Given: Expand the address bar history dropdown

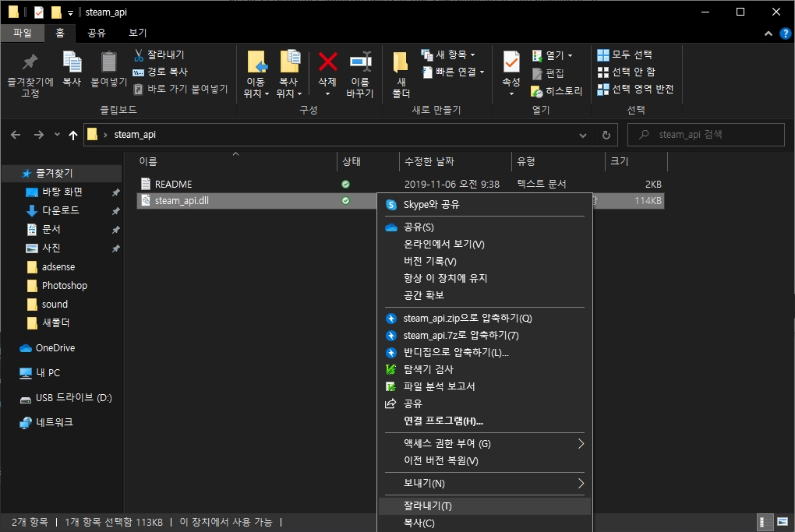Looking at the screenshot, I should click(583, 136).
